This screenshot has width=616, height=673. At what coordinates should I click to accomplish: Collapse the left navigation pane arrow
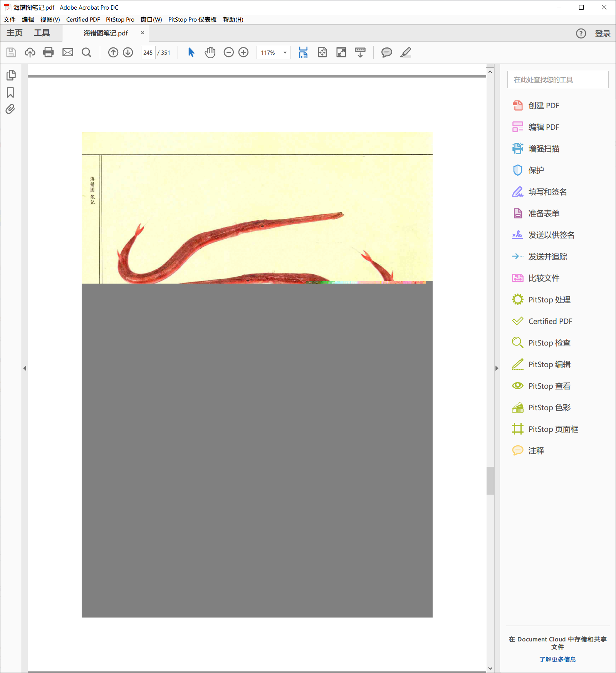[25, 368]
